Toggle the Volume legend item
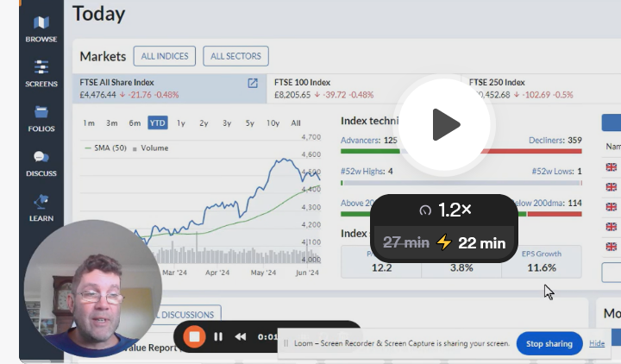The height and width of the screenshot is (364, 621). [150, 148]
